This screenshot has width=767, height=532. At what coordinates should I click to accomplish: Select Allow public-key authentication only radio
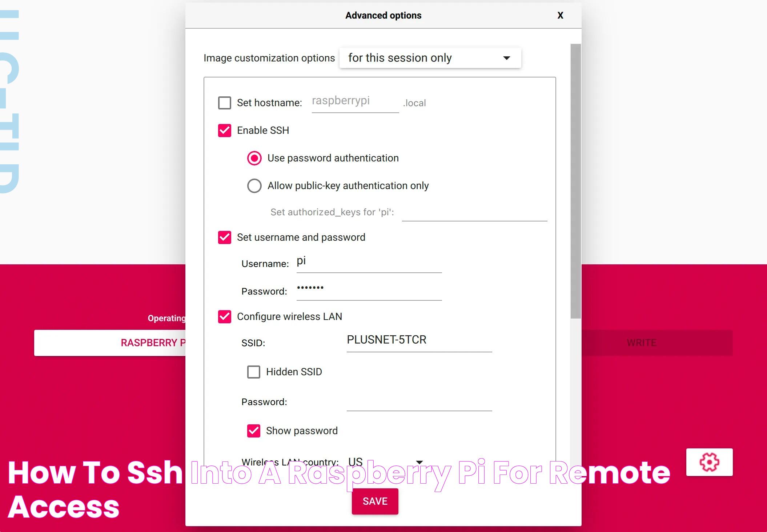pyautogui.click(x=253, y=185)
